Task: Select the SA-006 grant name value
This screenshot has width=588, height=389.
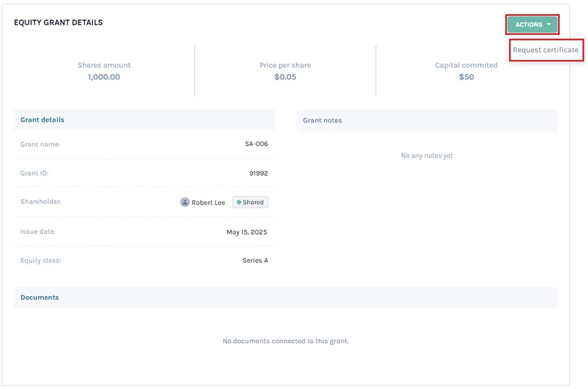Action: (x=256, y=144)
